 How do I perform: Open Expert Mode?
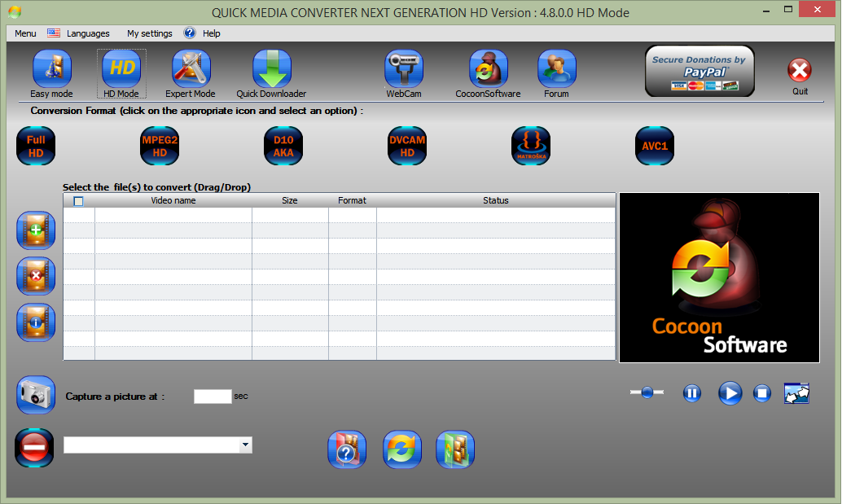(x=191, y=68)
